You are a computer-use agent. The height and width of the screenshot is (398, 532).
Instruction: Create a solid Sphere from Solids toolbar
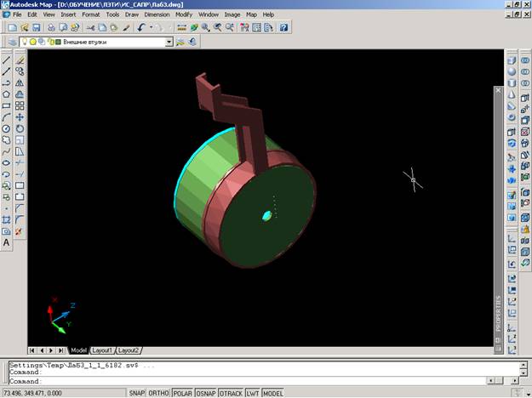[512, 72]
